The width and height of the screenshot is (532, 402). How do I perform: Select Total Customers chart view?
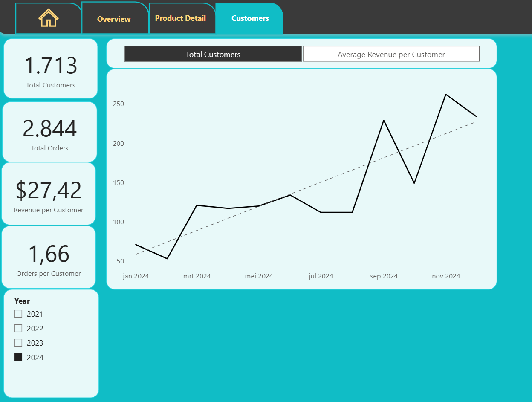coord(213,54)
